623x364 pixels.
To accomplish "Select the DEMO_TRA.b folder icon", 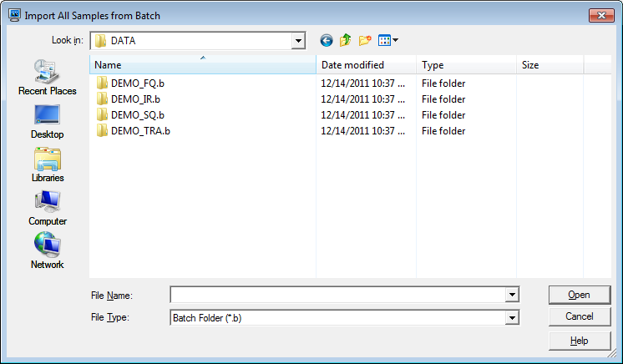I will click(x=102, y=131).
